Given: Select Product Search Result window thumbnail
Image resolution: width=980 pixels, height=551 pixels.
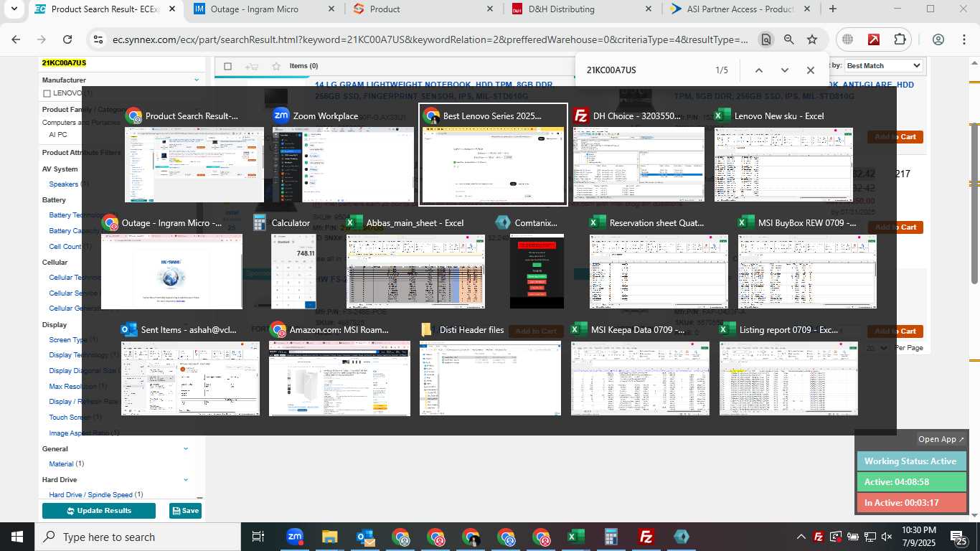Looking at the screenshot, I should pyautogui.click(x=194, y=166).
